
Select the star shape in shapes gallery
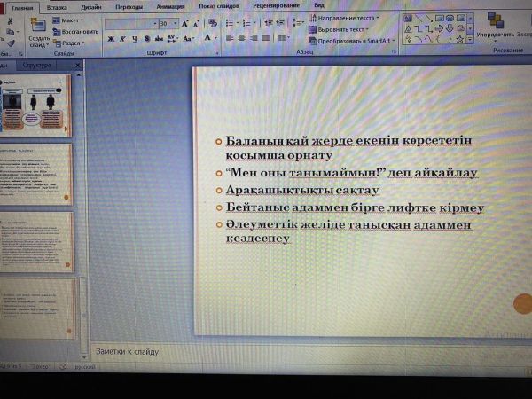460,39
